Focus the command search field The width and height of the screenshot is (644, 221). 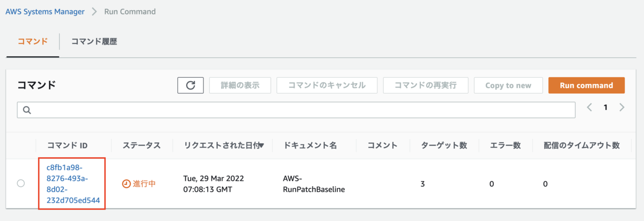(296, 110)
